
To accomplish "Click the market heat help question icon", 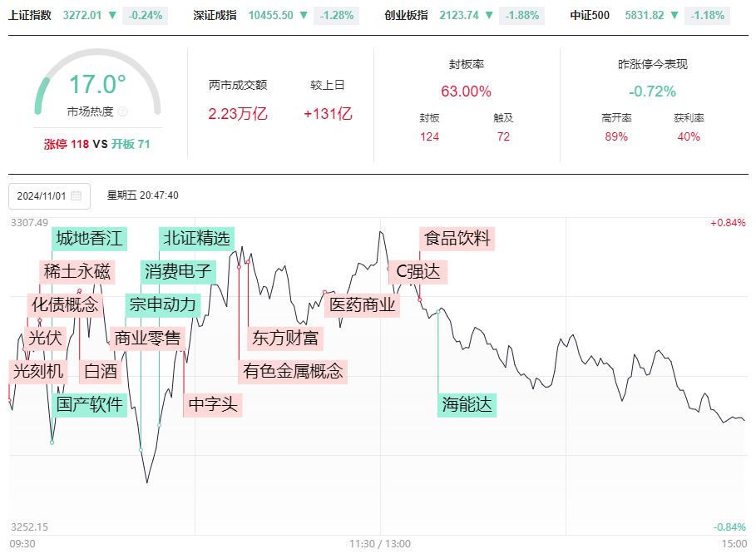I will tap(123, 111).
